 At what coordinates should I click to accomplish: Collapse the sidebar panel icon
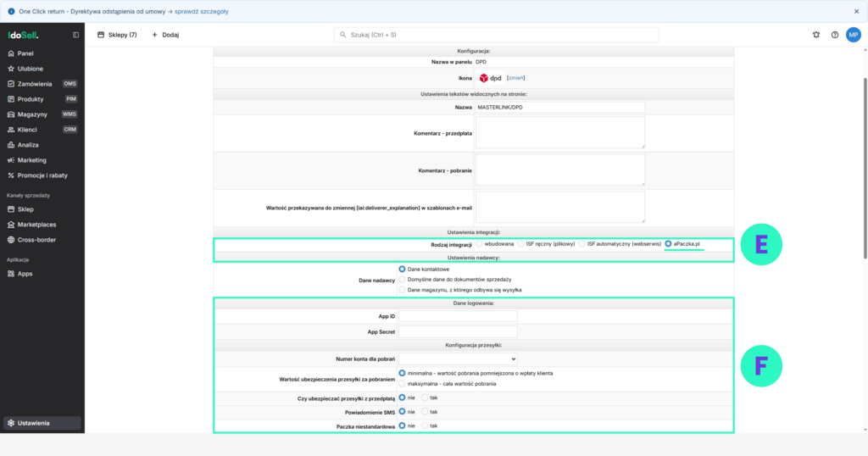[75, 35]
